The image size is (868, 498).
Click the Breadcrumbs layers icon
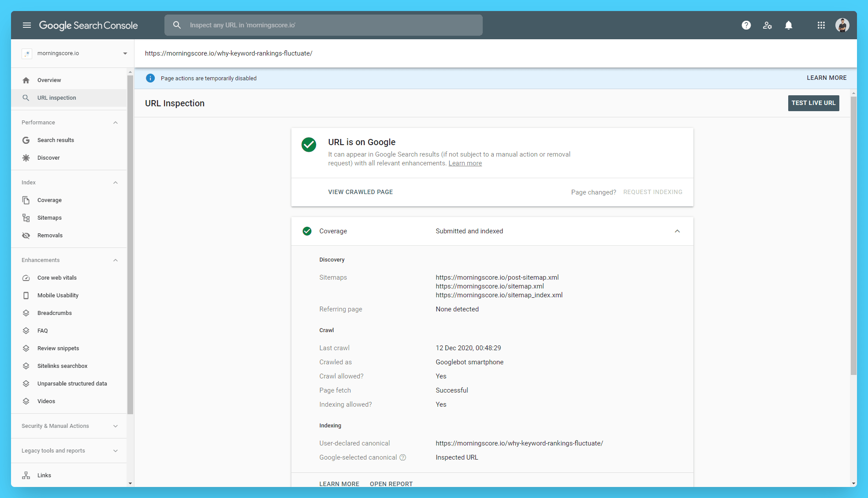coord(26,313)
